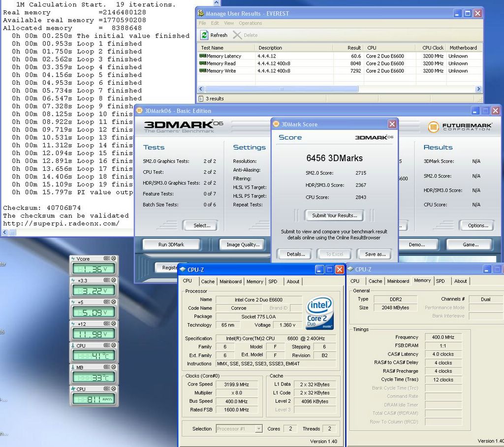Open Image Quality... in 3DMark06

pos(243,244)
